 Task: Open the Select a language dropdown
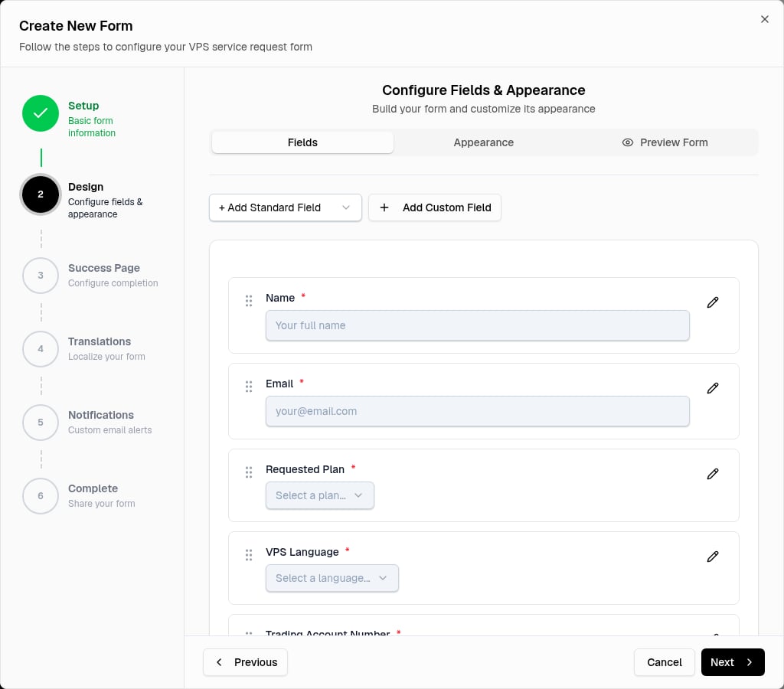pyautogui.click(x=332, y=578)
